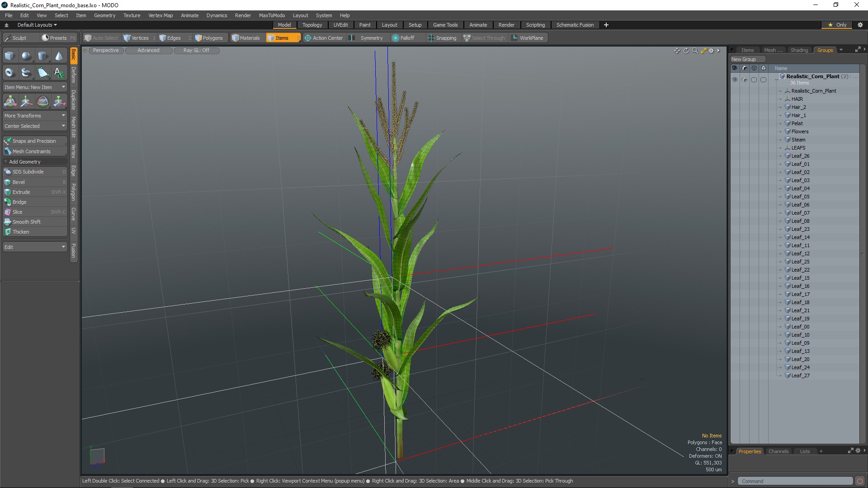
Task: Open the layout settings gear icon
Action: 860,25
